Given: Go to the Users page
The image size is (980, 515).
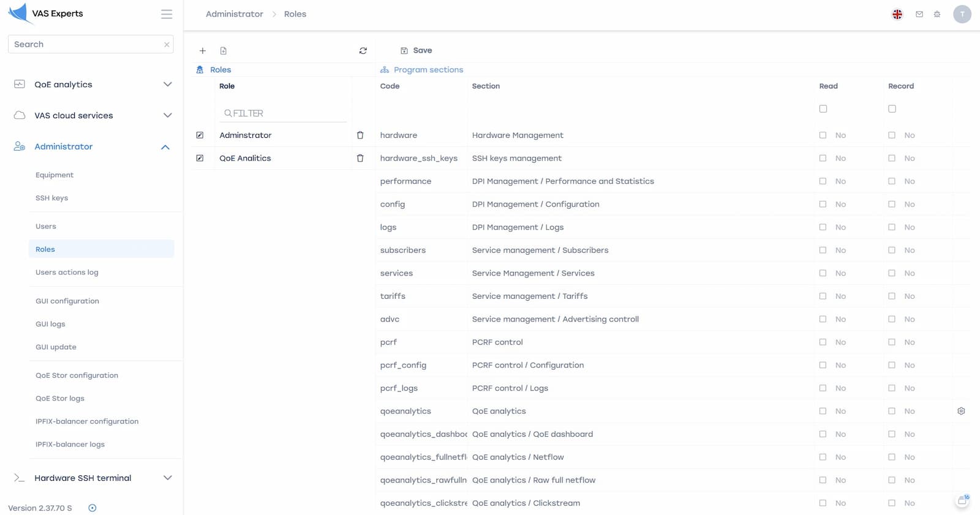Looking at the screenshot, I should click(x=46, y=227).
